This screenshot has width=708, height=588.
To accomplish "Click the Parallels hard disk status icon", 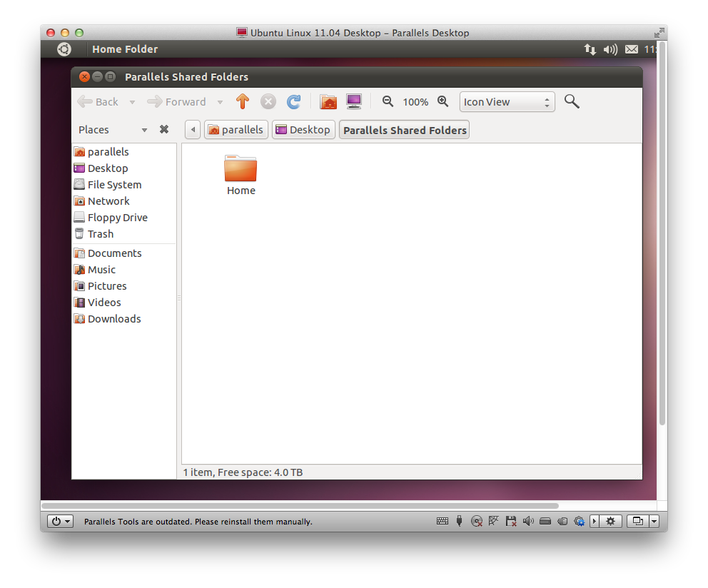I will pos(545,521).
